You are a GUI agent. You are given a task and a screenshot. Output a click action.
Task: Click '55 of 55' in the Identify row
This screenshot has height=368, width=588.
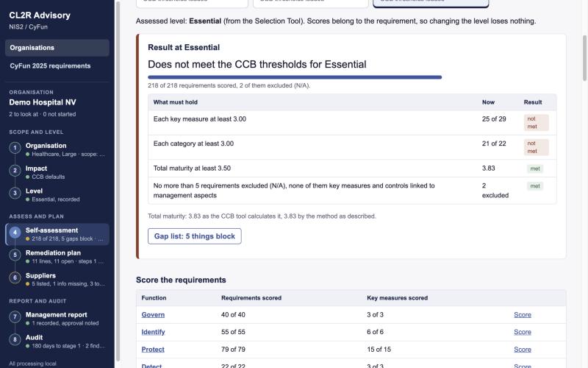click(x=233, y=332)
